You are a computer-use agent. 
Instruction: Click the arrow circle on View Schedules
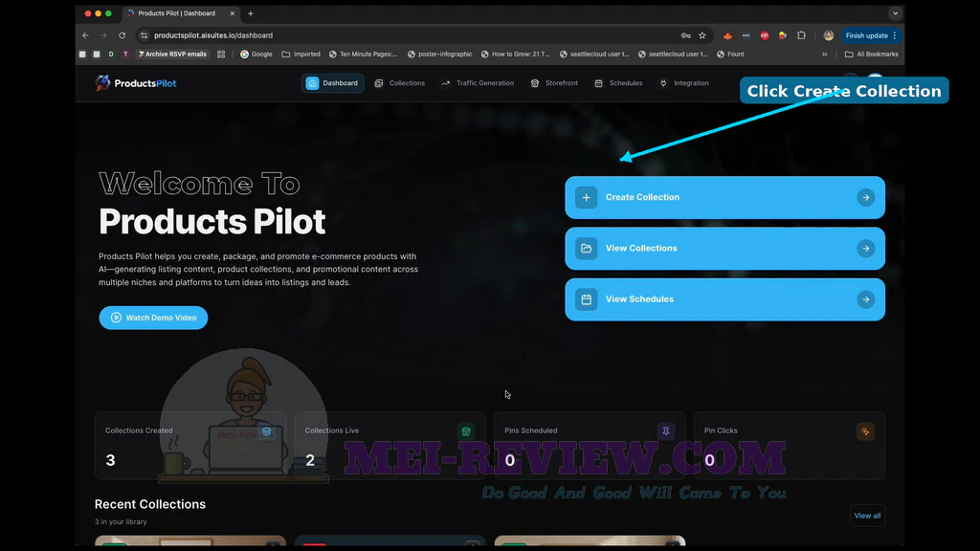[x=865, y=299]
